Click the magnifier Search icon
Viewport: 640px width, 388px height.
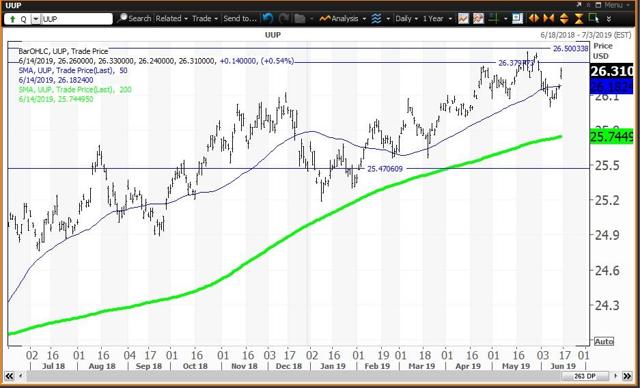(x=122, y=18)
